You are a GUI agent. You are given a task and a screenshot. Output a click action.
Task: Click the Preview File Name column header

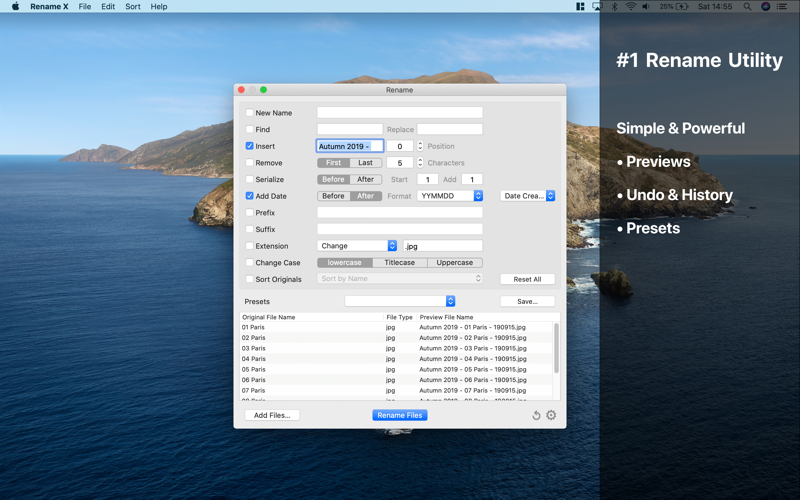click(x=485, y=317)
